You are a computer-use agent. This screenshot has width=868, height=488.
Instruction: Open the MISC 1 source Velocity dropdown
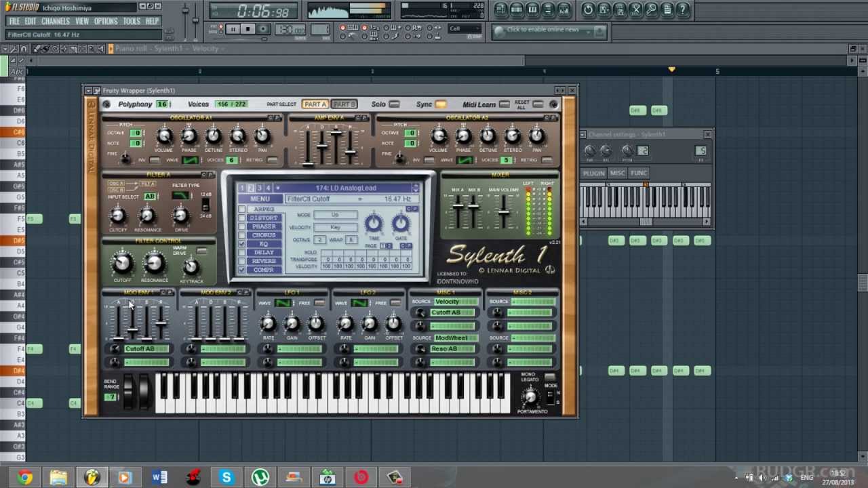(x=455, y=302)
